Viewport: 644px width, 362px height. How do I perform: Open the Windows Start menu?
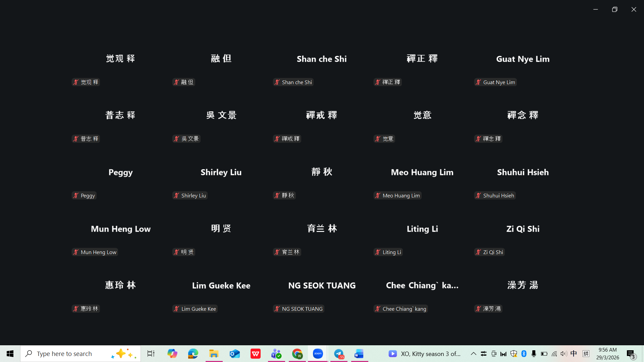pyautogui.click(x=10, y=354)
